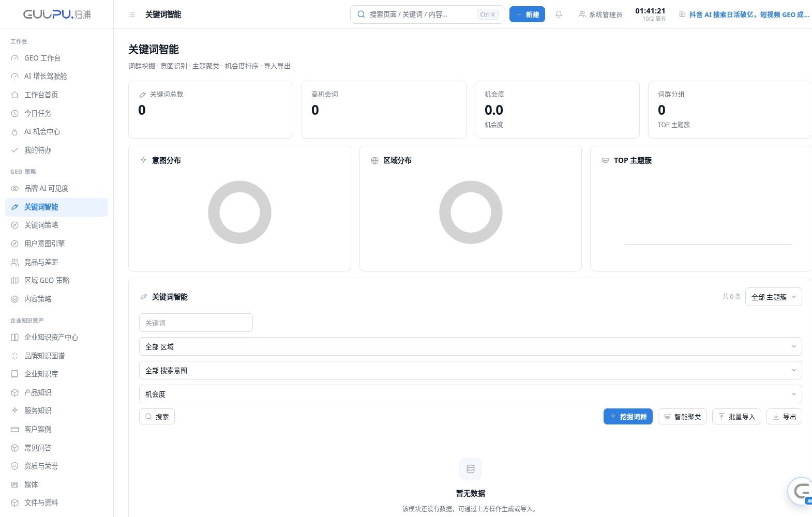Click the 系统管理员 user account

[600, 14]
